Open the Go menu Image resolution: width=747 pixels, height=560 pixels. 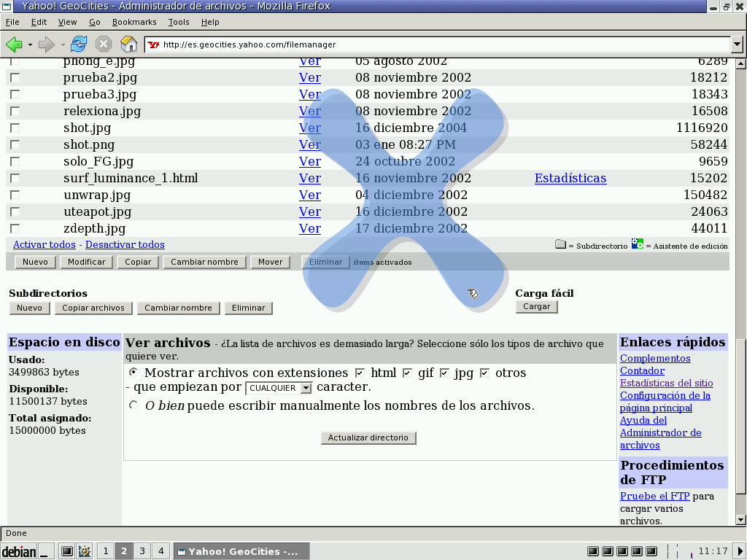click(95, 22)
